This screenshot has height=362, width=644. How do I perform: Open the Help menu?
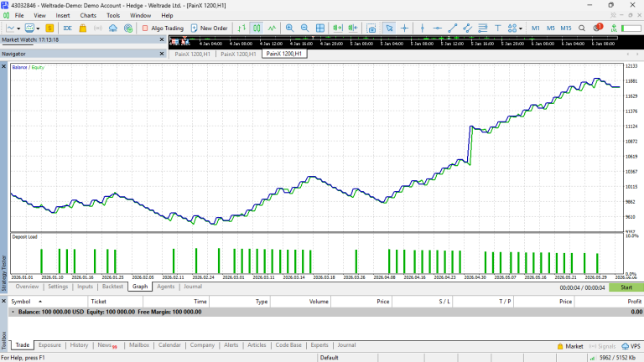coord(167,16)
